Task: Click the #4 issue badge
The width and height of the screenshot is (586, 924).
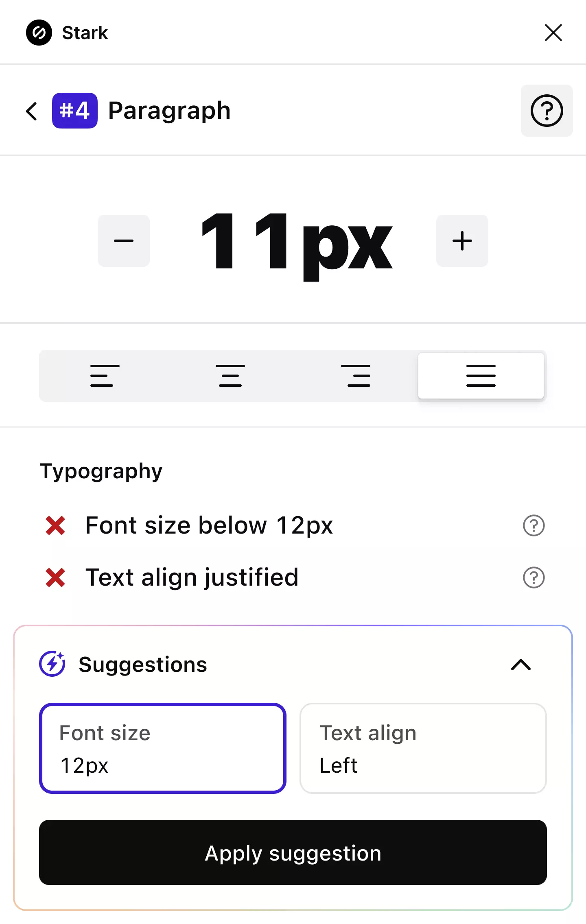Action: pos(75,111)
